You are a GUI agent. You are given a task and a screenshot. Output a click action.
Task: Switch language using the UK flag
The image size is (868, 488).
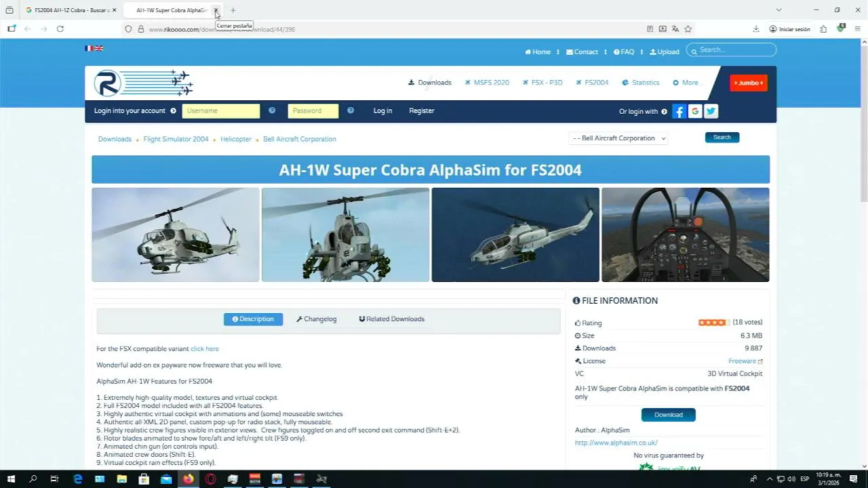click(x=99, y=49)
